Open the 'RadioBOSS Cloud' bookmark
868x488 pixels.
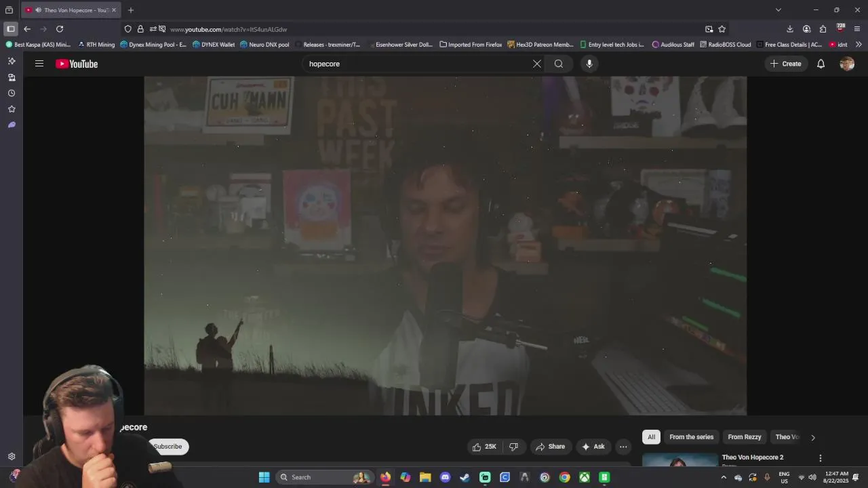point(725,45)
